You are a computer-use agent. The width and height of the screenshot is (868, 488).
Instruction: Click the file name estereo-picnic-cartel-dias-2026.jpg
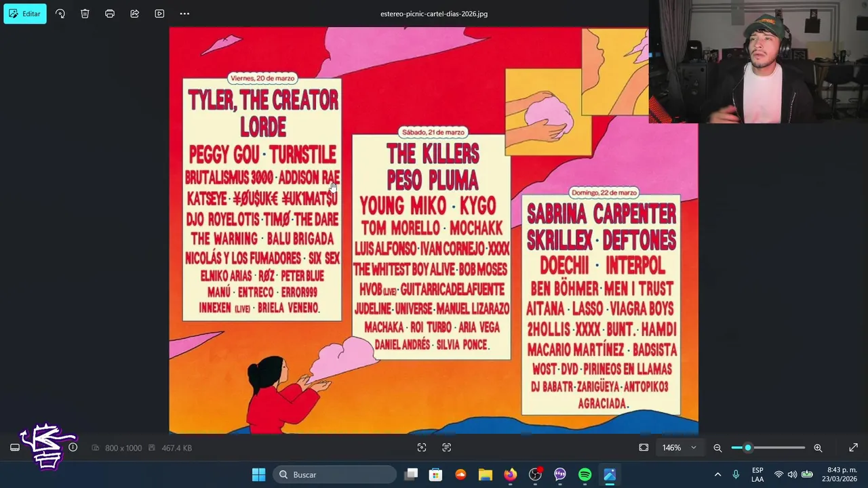point(434,14)
